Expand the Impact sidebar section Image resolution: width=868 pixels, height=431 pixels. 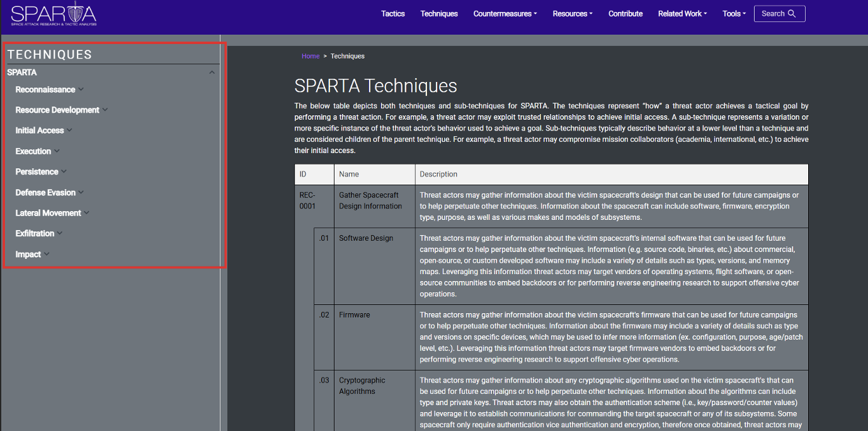(33, 254)
